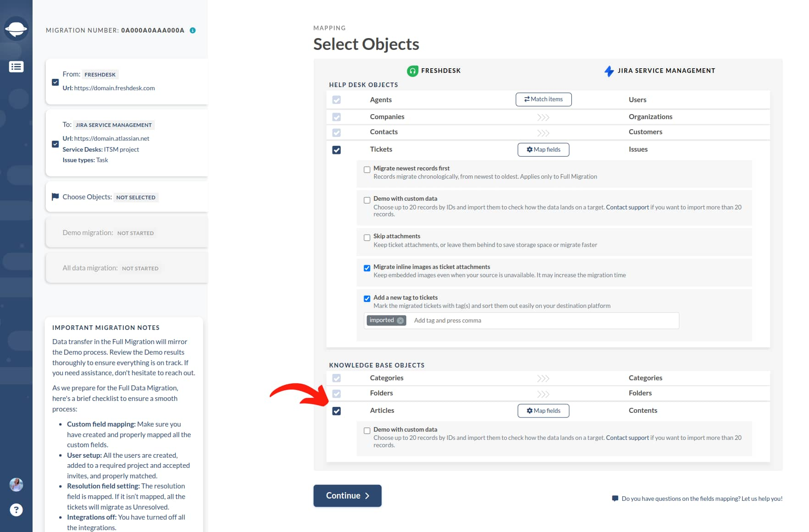Click the arrows icon in Contacts row
This screenshot has height=532, width=809.
point(543,133)
